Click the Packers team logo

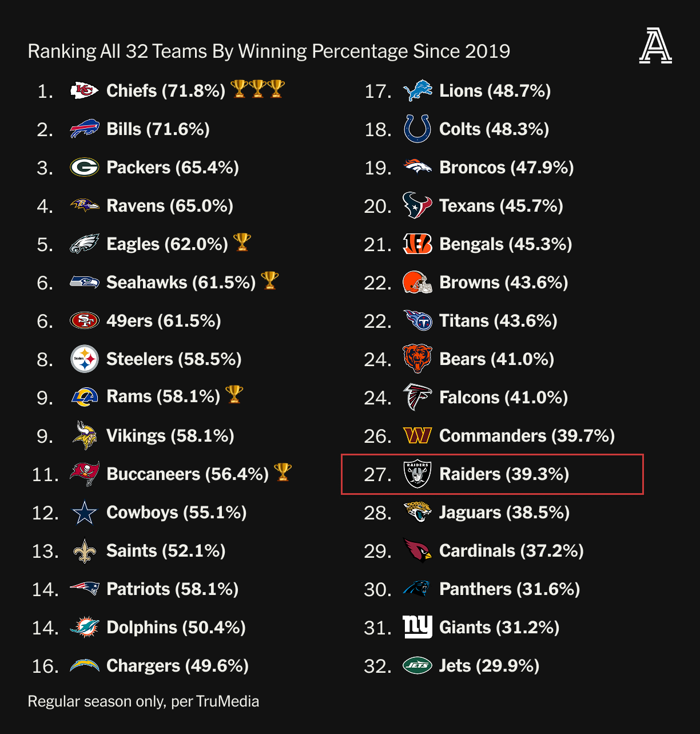pos(84,167)
